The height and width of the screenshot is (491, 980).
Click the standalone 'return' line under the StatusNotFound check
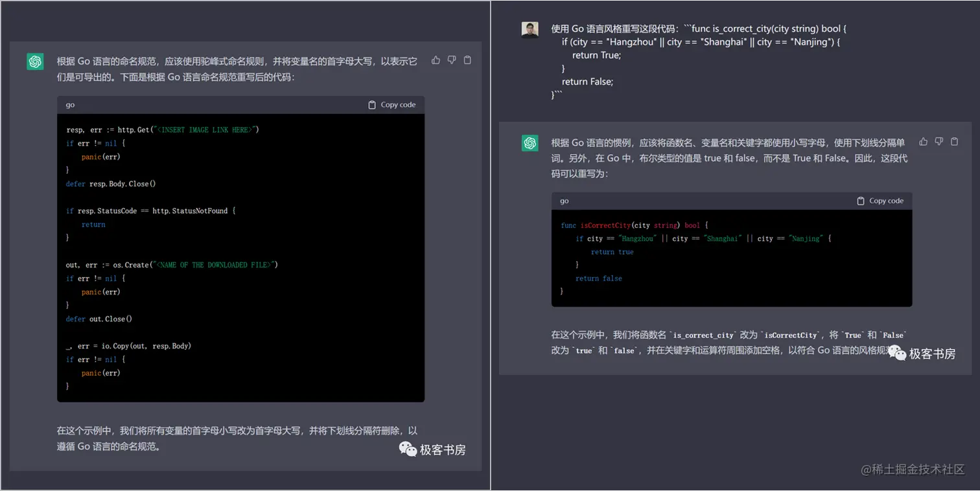[93, 225]
